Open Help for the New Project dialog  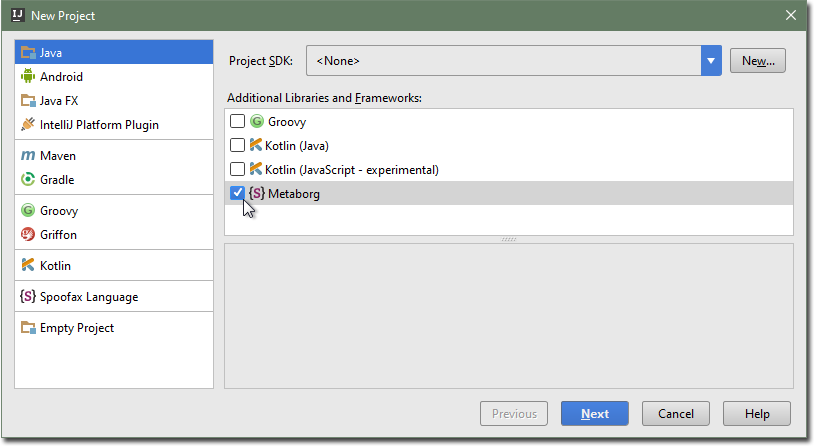[x=757, y=413]
